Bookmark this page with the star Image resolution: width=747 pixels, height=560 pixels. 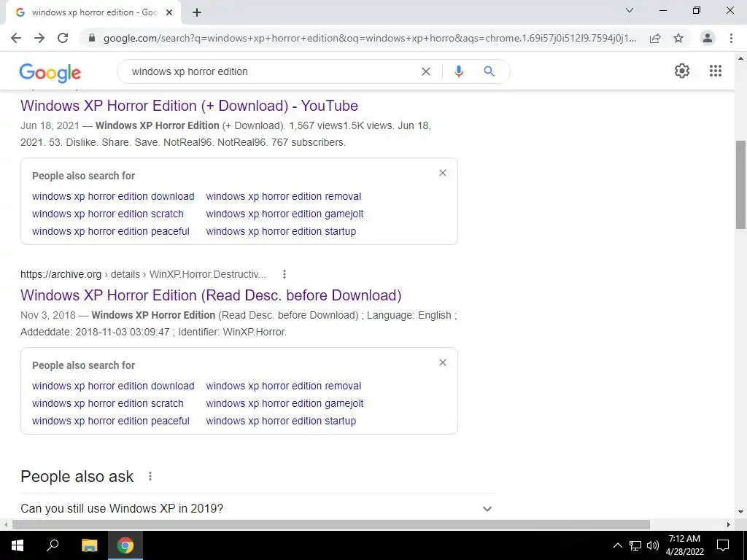[x=678, y=38]
